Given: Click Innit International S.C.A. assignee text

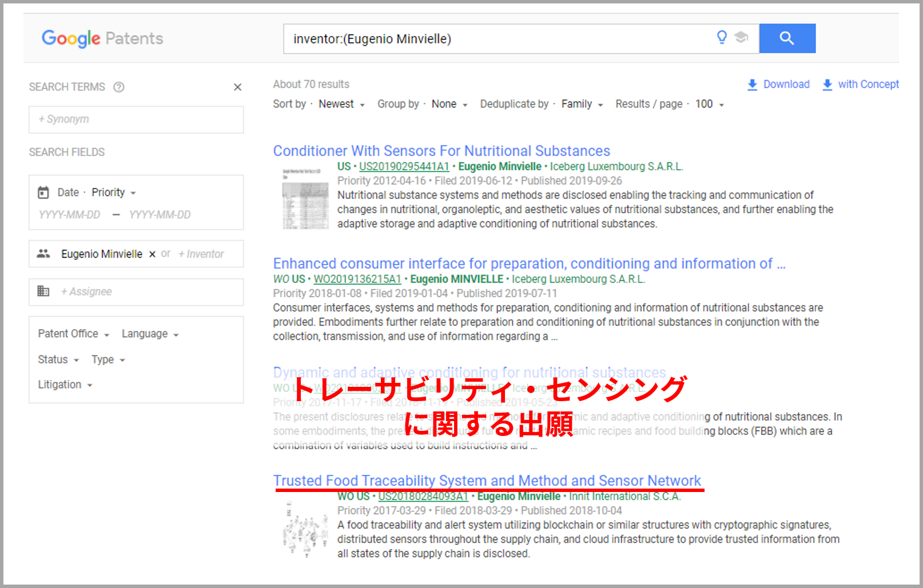Looking at the screenshot, I should click(624, 496).
